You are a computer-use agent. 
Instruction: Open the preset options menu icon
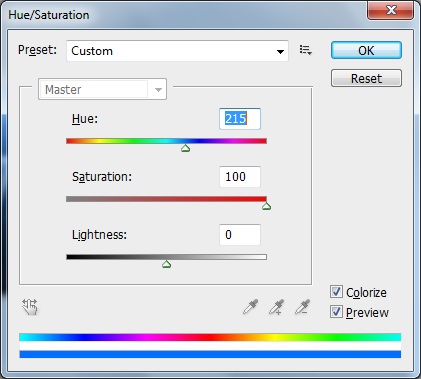tap(305, 50)
